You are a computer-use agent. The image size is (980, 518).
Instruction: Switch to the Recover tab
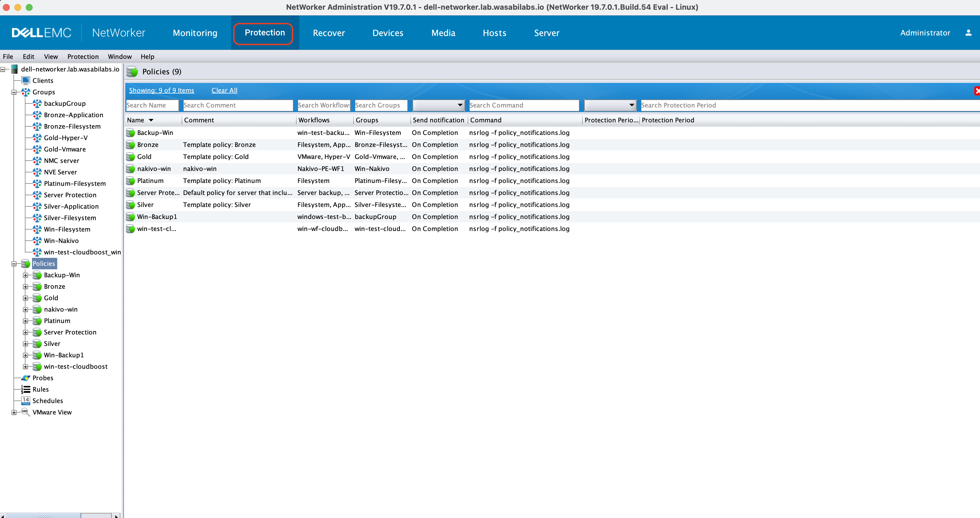pyautogui.click(x=329, y=33)
